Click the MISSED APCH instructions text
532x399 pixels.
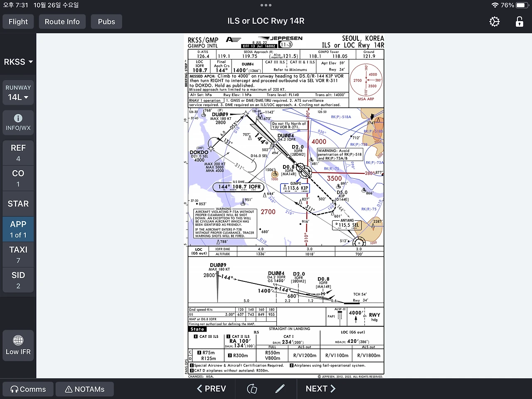coord(267,83)
